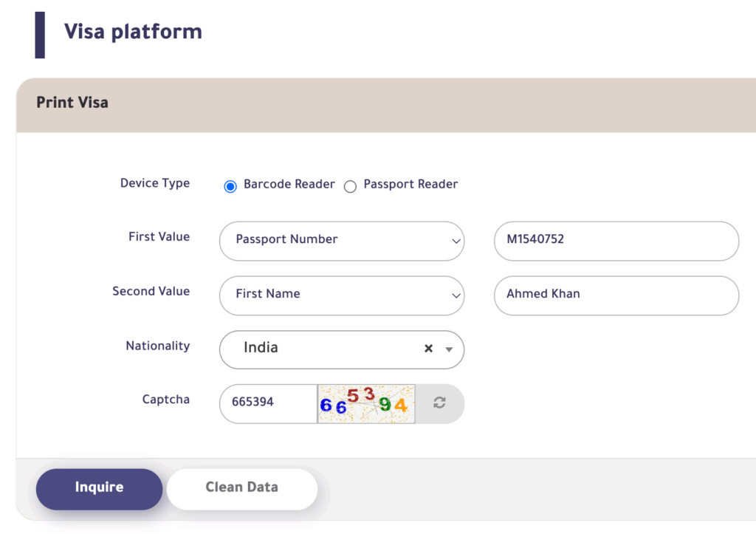Click the Barcode Reader label text

point(288,185)
